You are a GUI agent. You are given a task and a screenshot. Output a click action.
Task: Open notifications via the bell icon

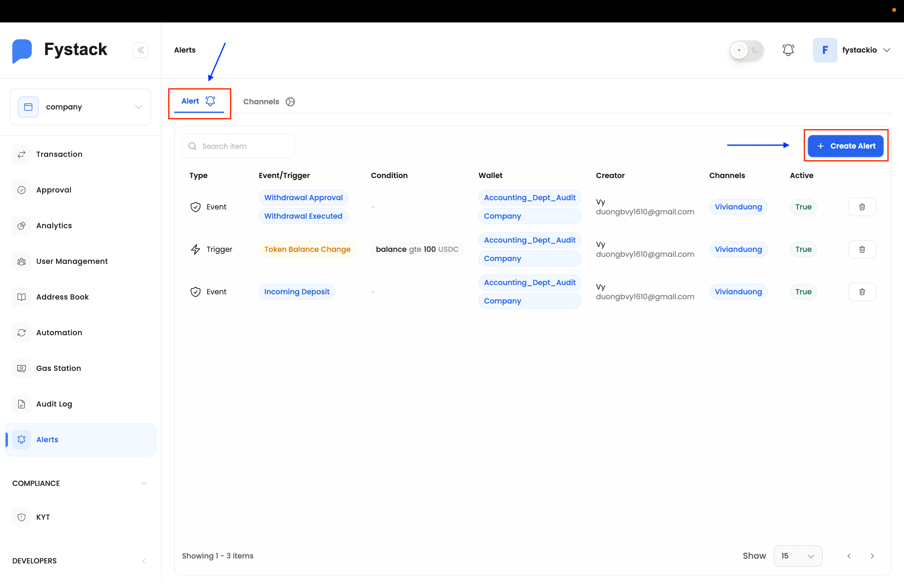pyautogui.click(x=788, y=50)
